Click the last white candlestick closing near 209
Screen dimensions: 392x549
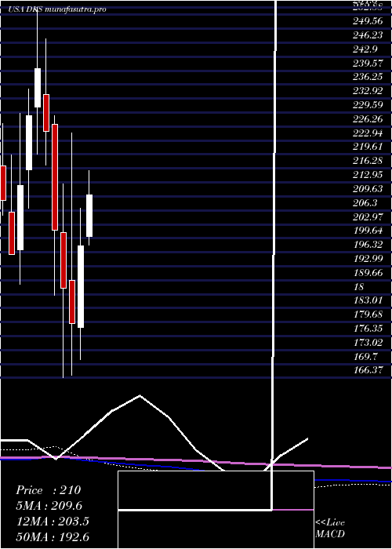click(x=89, y=216)
